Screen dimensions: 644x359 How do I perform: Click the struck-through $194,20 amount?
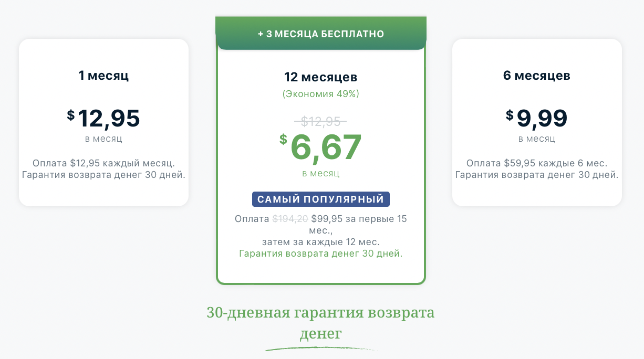pyautogui.click(x=290, y=219)
